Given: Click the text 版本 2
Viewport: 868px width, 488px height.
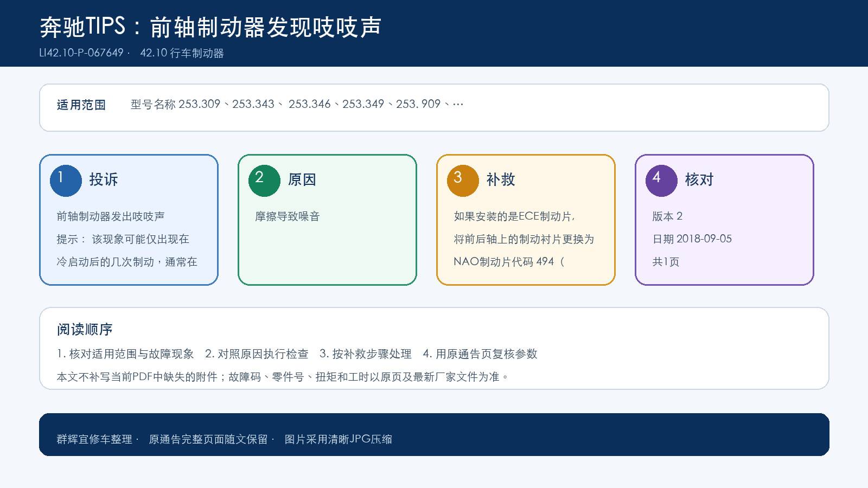Looking at the screenshot, I should tap(667, 216).
